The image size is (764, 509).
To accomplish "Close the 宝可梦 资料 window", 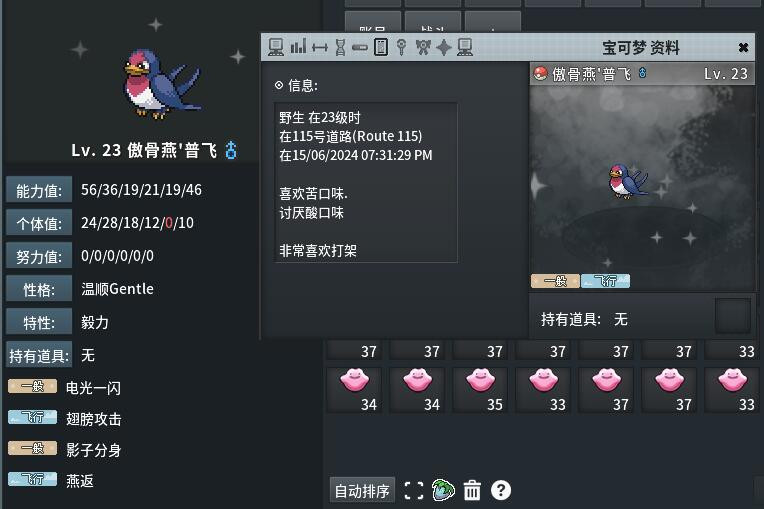I will (743, 47).
